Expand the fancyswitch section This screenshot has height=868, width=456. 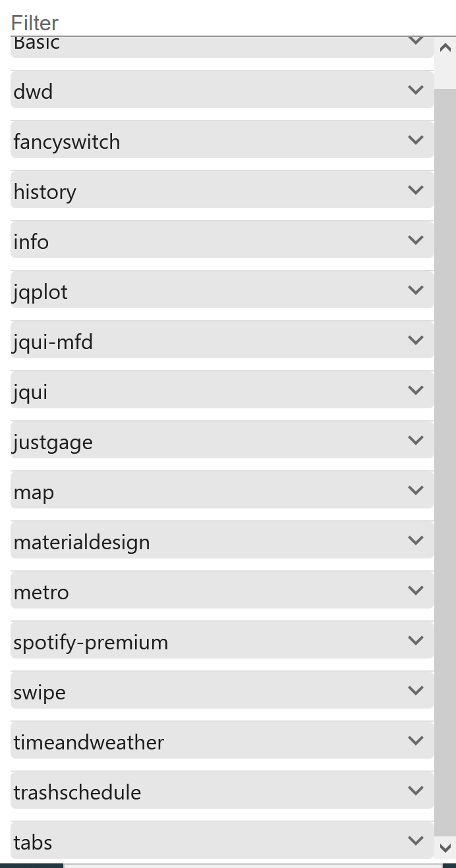(x=221, y=140)
